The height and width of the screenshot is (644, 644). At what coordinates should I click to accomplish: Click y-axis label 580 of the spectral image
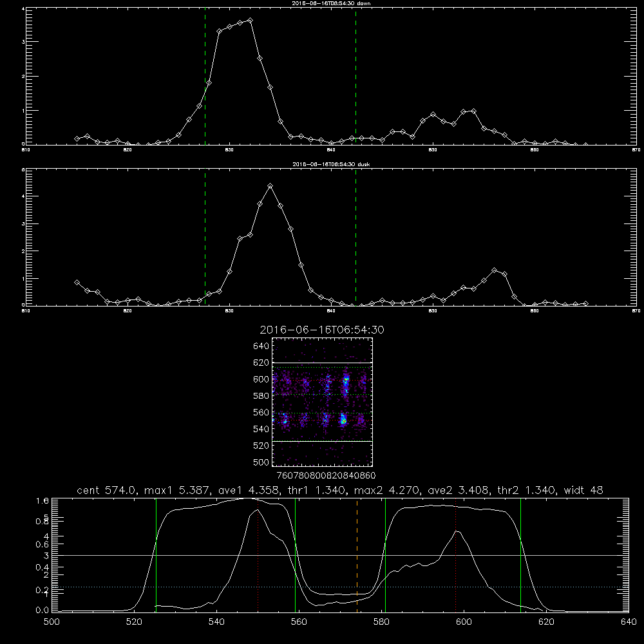[x=261, y=396]
